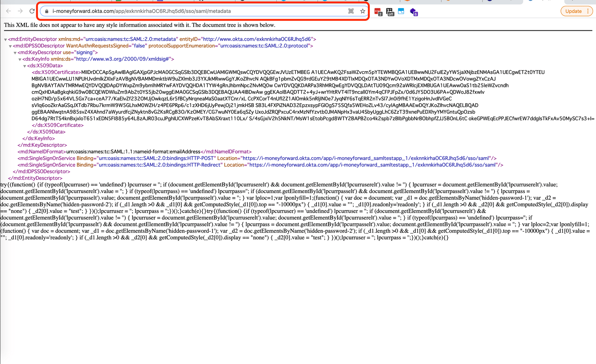
Task: Open the three-dot Chrome menu
Action: [588, 11]
